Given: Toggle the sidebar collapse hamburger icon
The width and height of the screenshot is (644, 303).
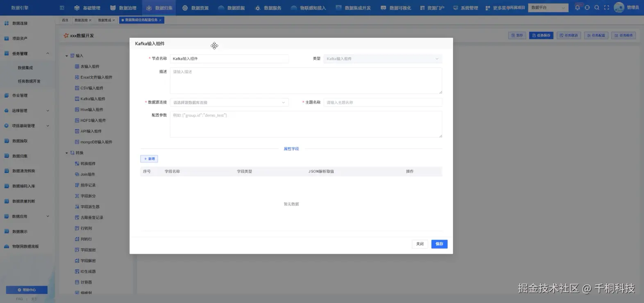Looking at the screenshot, I should pos(62,8).
